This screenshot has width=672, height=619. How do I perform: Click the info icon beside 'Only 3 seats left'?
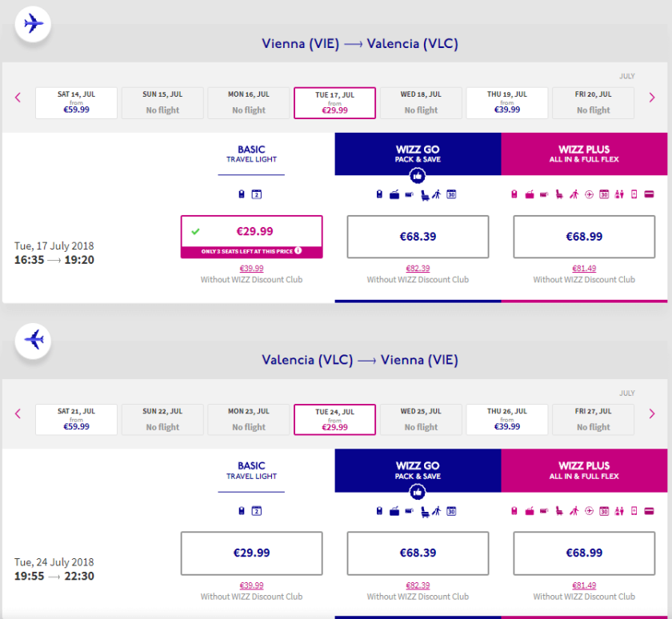tap(298, 250)
